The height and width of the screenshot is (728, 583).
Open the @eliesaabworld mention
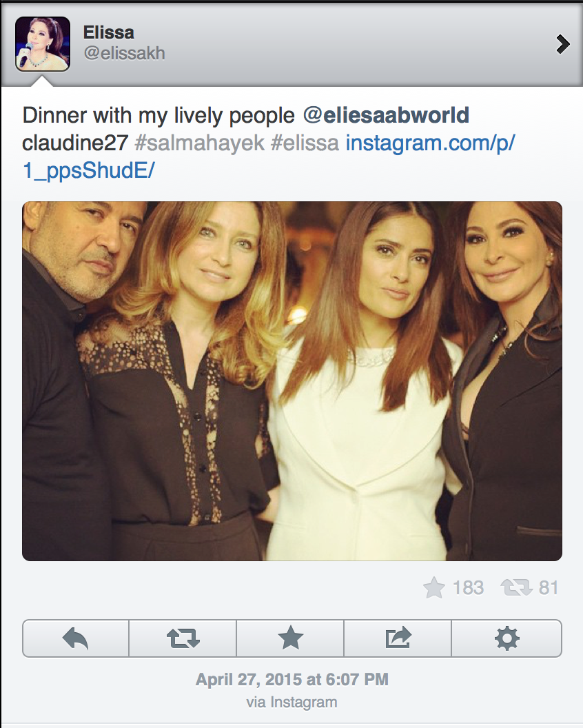point(386,115)
